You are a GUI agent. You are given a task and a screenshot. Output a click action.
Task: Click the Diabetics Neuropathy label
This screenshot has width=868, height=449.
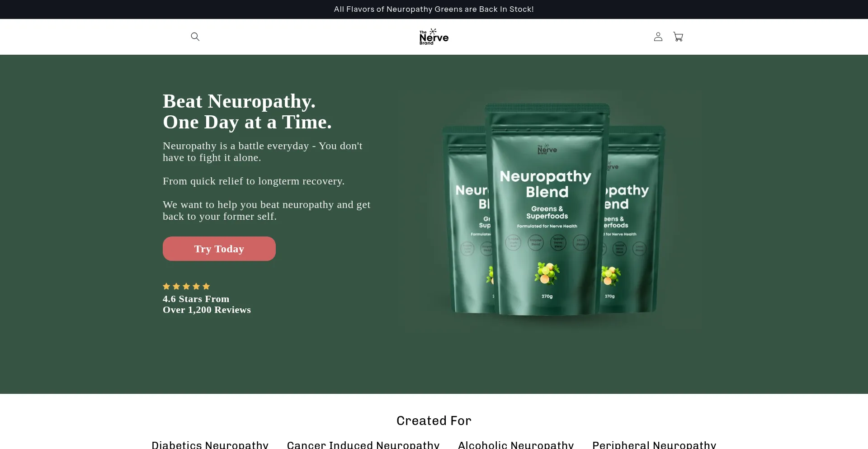[x=210, y=445]
